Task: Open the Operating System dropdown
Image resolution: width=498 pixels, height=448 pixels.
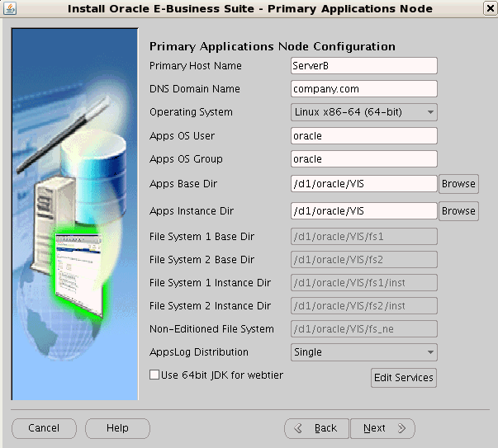Action: [364, 112]
